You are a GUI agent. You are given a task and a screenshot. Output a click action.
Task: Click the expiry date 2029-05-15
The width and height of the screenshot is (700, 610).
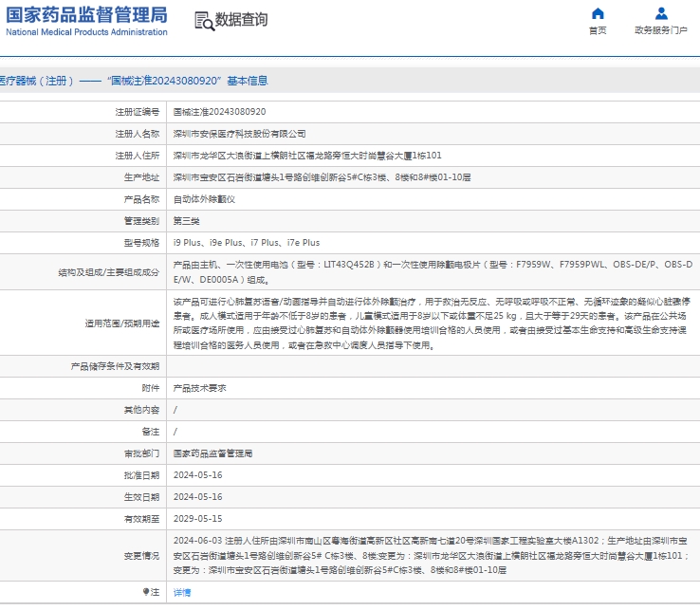197,519
